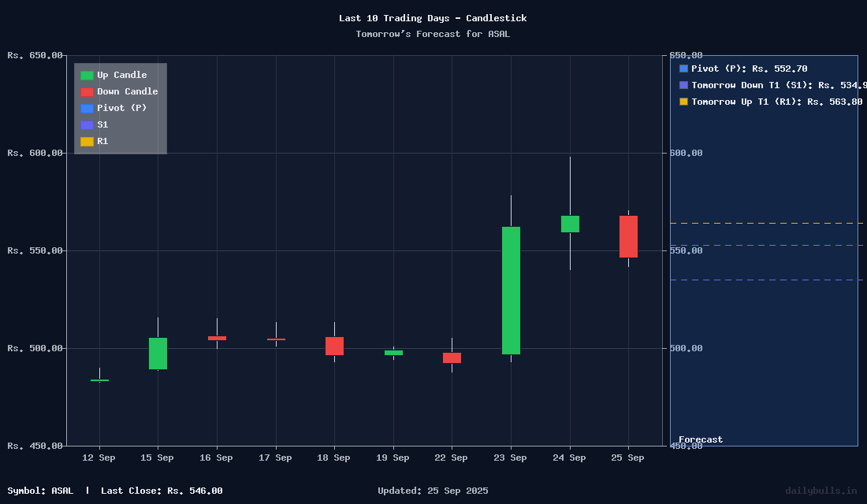Click the left axis label 'Rs. 450.00'
Viewport: 867px width, 504px height.
35,446
